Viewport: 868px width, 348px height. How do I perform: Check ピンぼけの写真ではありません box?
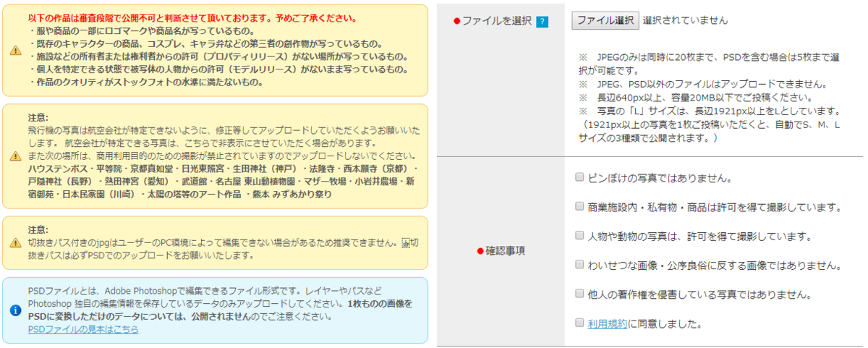pos(579,177)
